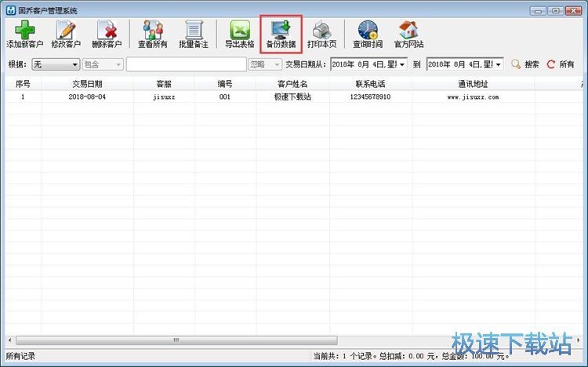Click the horizontal scrollbar thumb
Viewport: 588px width, 367px height.
coord(176,340)
